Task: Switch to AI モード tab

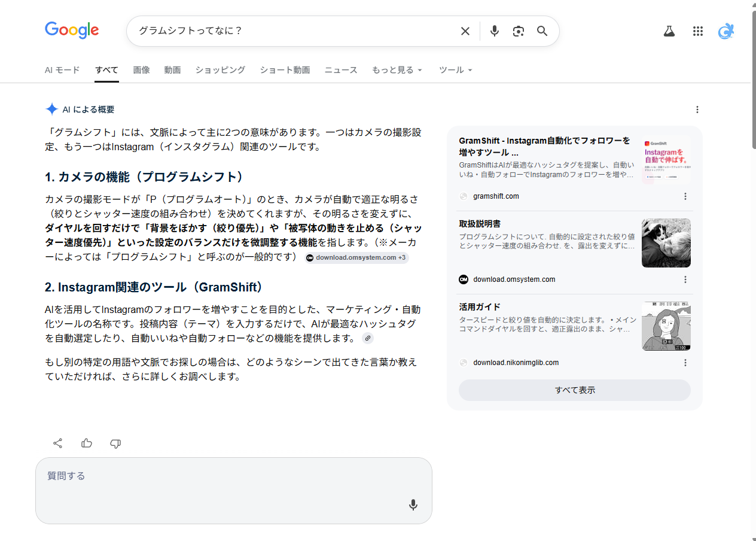Action: 62,70
